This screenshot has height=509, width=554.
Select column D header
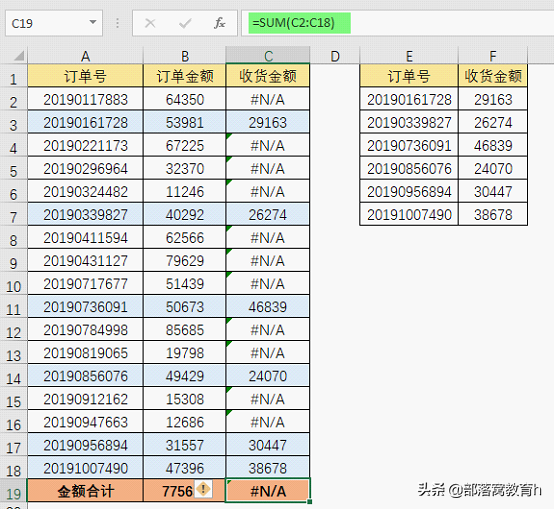[335, 56]
